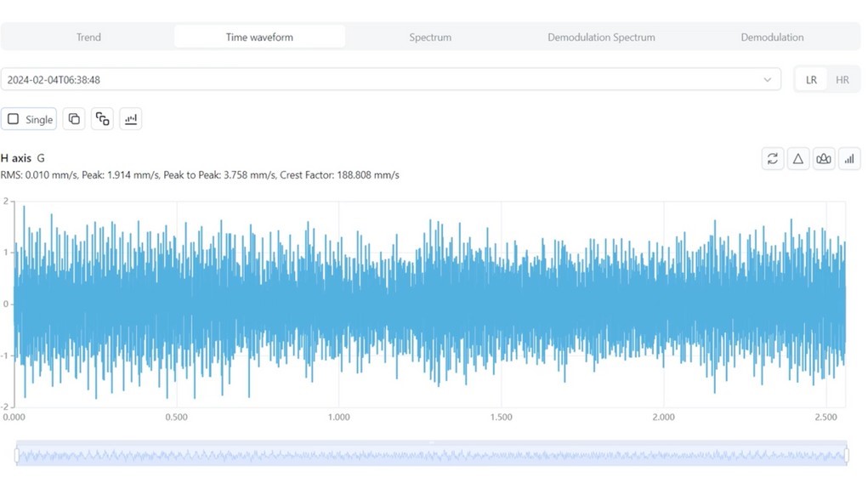Click the triangle icon in chart toolbar
This screenshot has width=868, height=483.
click(798, 158)
